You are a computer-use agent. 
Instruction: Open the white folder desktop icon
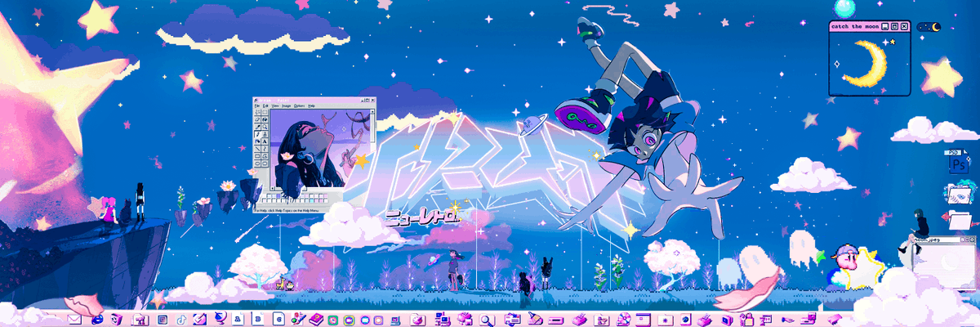(x=960, y=220)
